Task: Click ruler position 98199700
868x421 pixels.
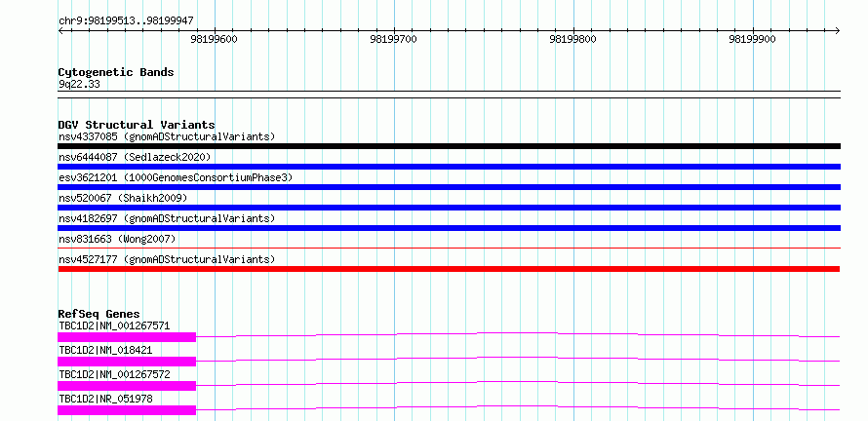Action: pos(394,39)
